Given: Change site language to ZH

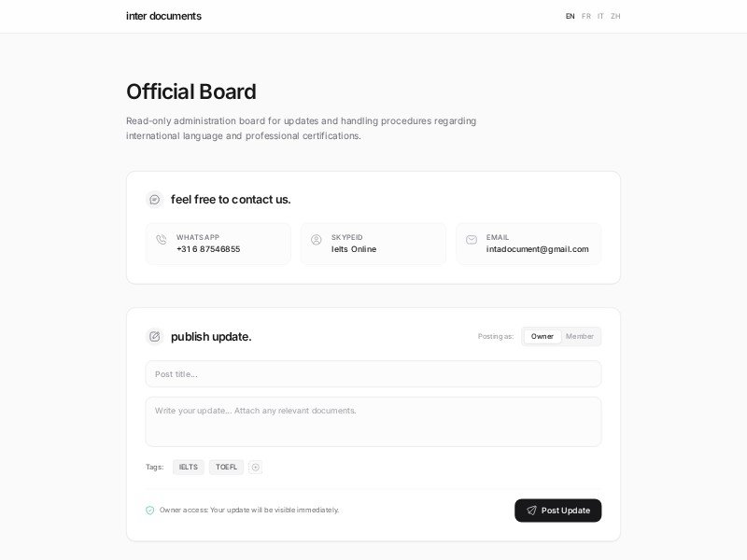Looking at the screenshot, I should coord(615,17).
